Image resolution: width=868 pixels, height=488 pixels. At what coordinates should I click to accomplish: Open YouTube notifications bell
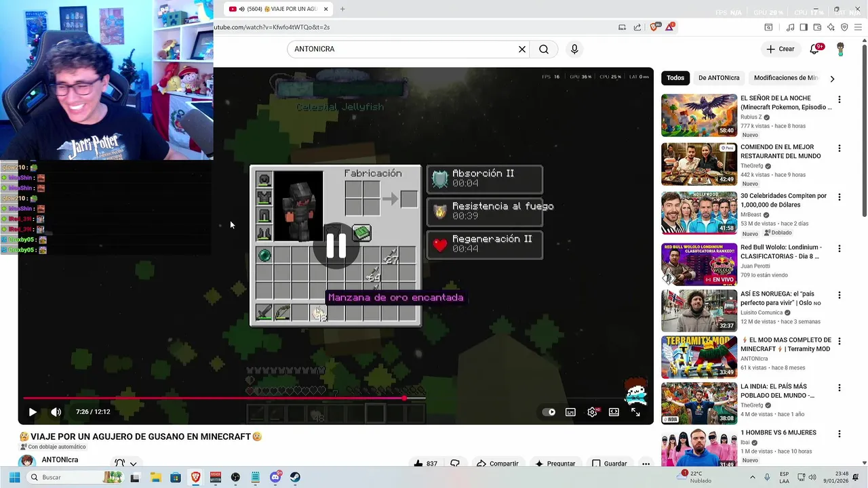point(815,49)
